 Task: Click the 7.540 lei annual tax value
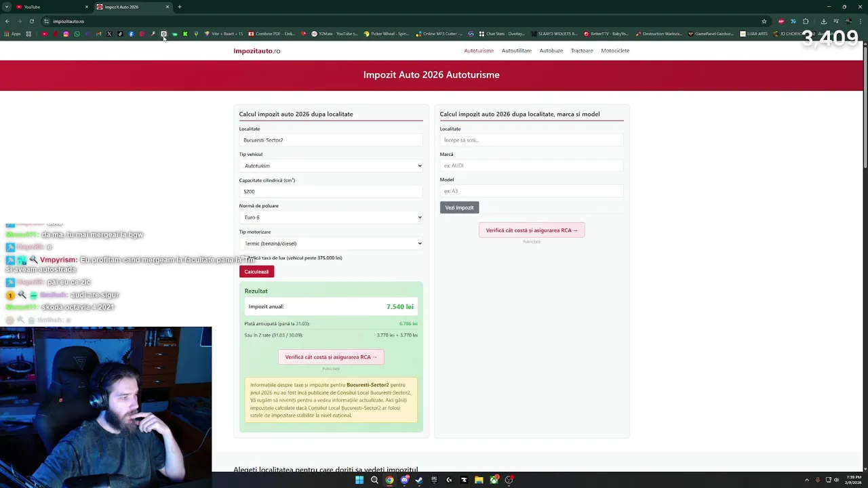(x=400, y=307)
